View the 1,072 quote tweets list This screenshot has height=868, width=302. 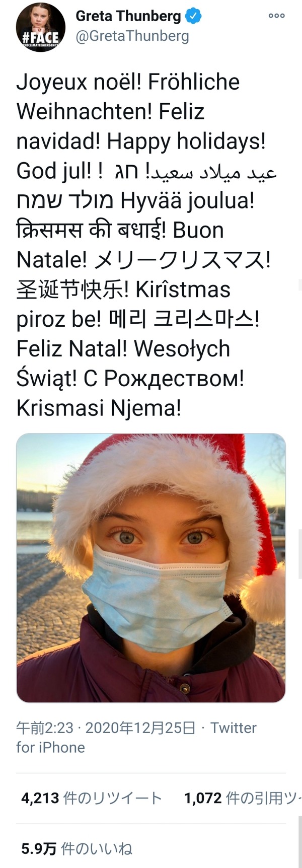coord(243,799)
